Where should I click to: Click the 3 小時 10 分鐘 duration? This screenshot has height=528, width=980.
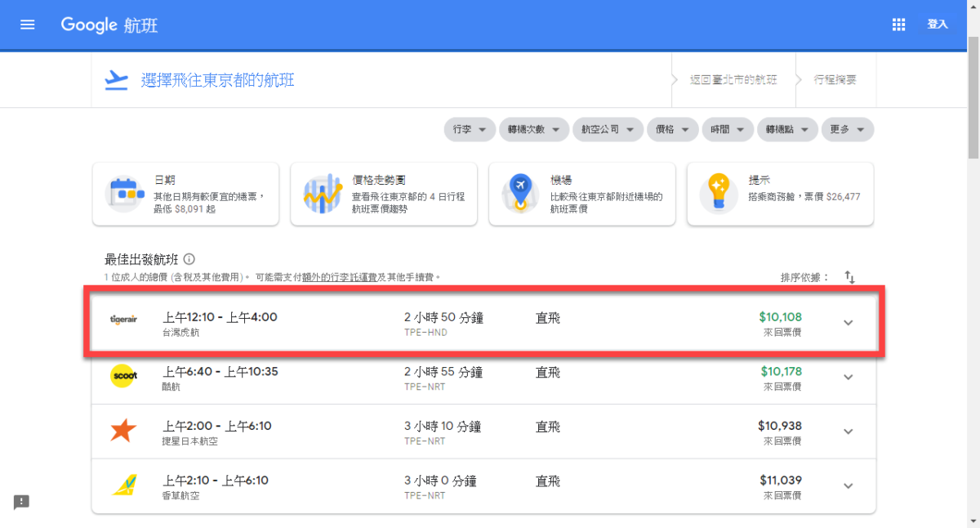pos(443,427)
